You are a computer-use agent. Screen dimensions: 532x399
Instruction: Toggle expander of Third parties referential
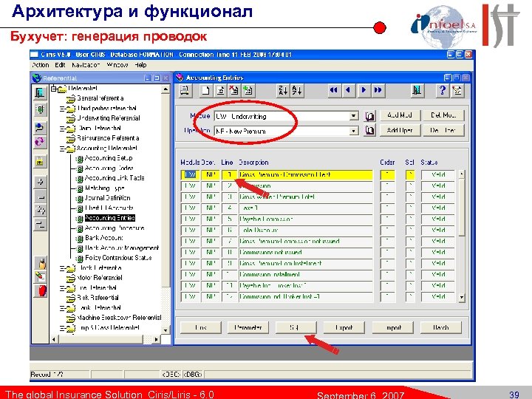(62, 109)
